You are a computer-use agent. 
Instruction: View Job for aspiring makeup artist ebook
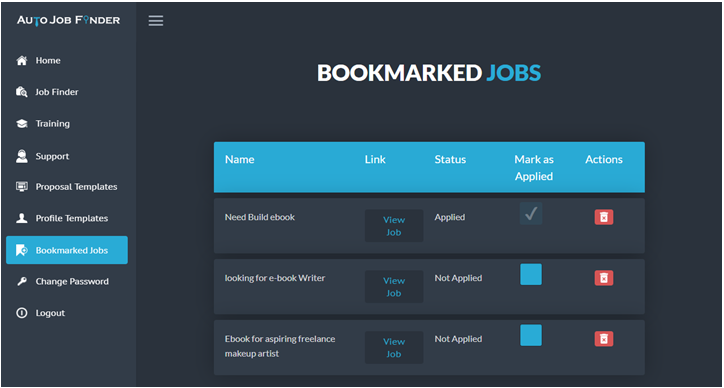pyautogui.click(x=394, y=348)
